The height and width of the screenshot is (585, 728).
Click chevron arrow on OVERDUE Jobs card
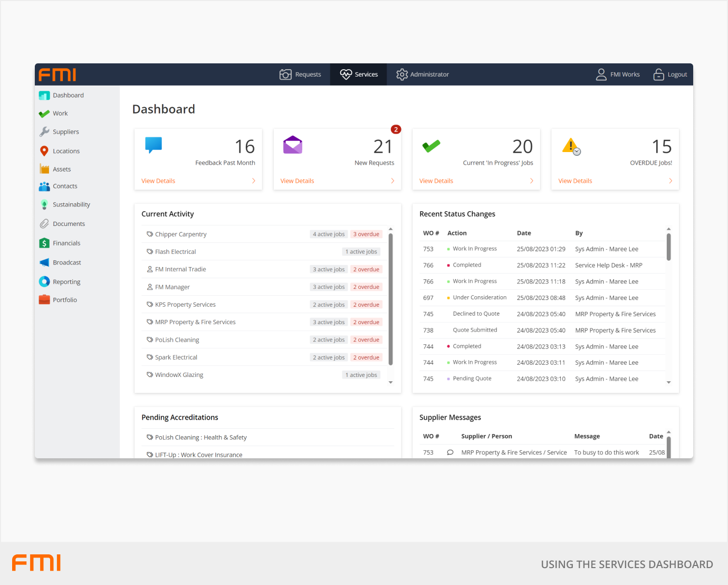coord(670,181)
